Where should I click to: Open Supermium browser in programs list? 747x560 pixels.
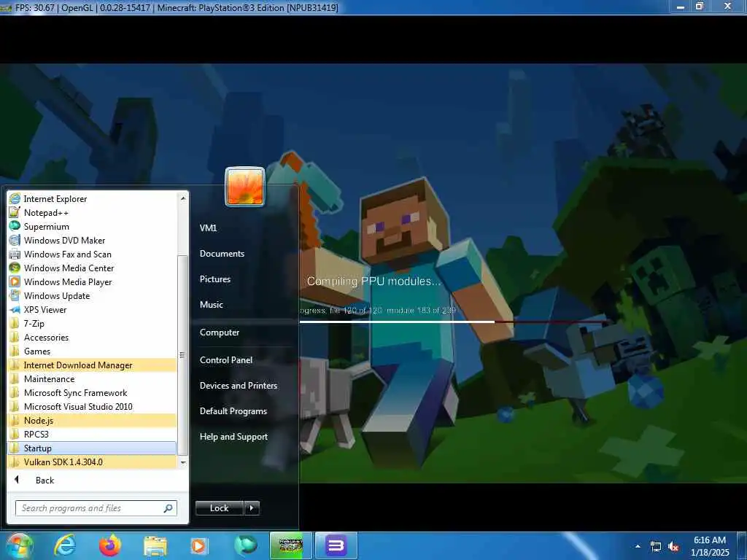(x=91, y=226)
